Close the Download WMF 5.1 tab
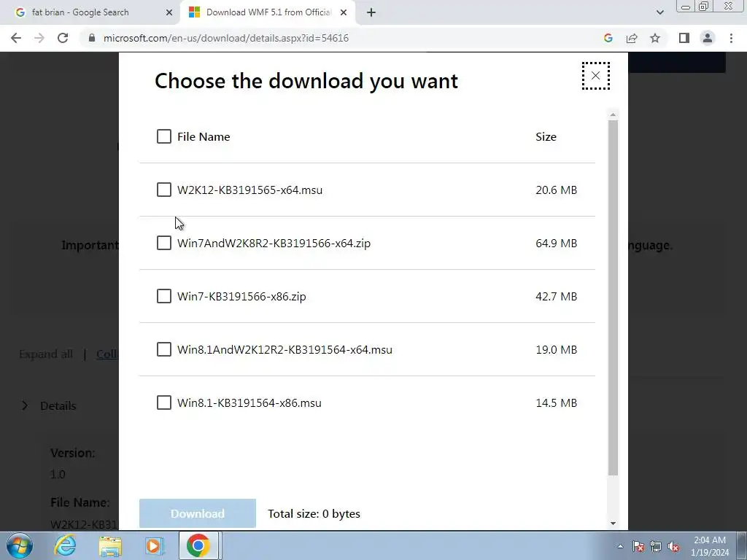Screen dimensions: 747x560 click(x=344, y=12)
